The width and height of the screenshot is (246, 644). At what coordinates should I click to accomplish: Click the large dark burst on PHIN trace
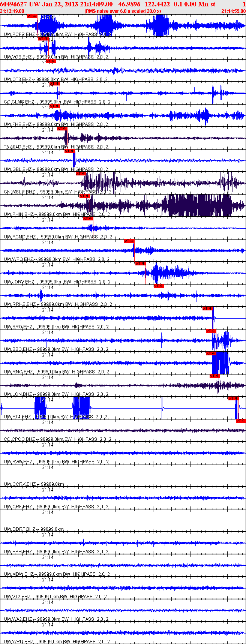coord(199,205)
